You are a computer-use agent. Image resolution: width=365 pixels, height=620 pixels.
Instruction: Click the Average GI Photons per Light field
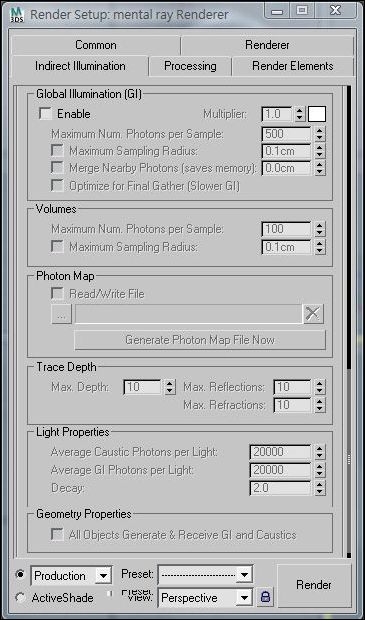click(x=281, y=471)
